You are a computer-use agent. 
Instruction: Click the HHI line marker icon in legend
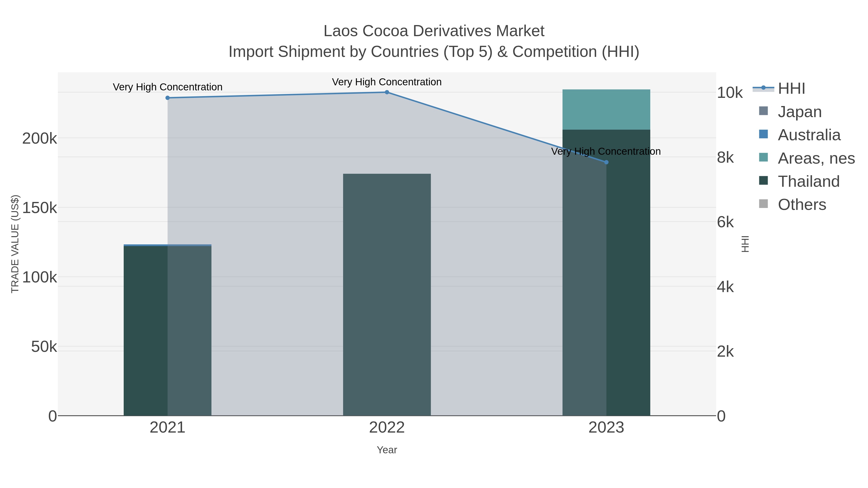[763, 88]
